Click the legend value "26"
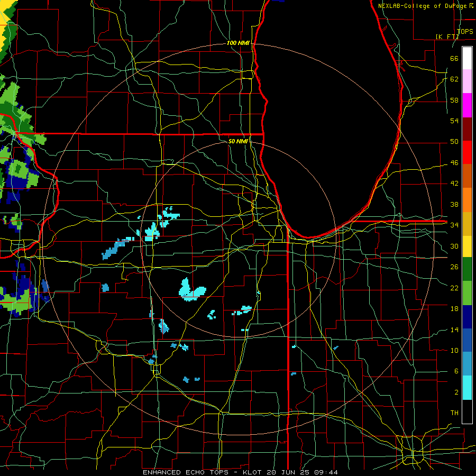Image resolution: width=476 pixels, height=476 pixels. coord(454,267)
